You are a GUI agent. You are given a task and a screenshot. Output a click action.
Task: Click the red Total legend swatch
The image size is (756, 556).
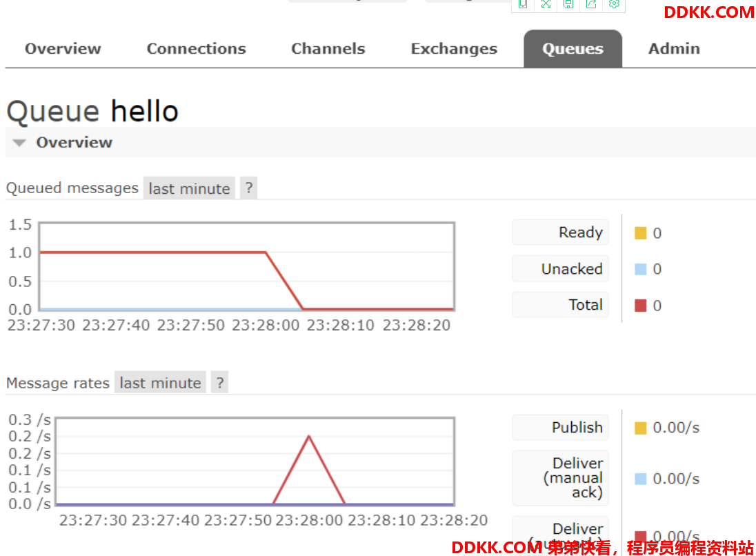(641, 306)
